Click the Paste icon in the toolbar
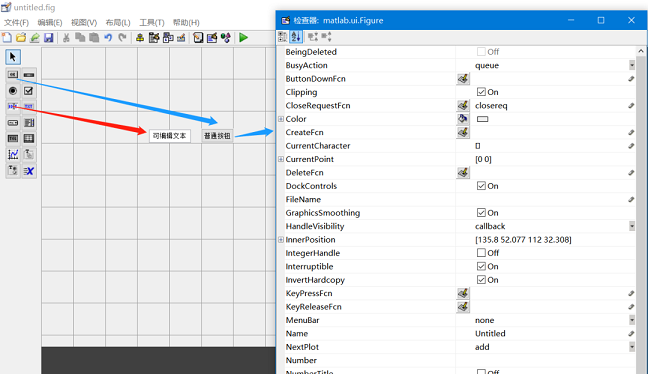This screenshot has width=648, height=374. click(94, 38)
